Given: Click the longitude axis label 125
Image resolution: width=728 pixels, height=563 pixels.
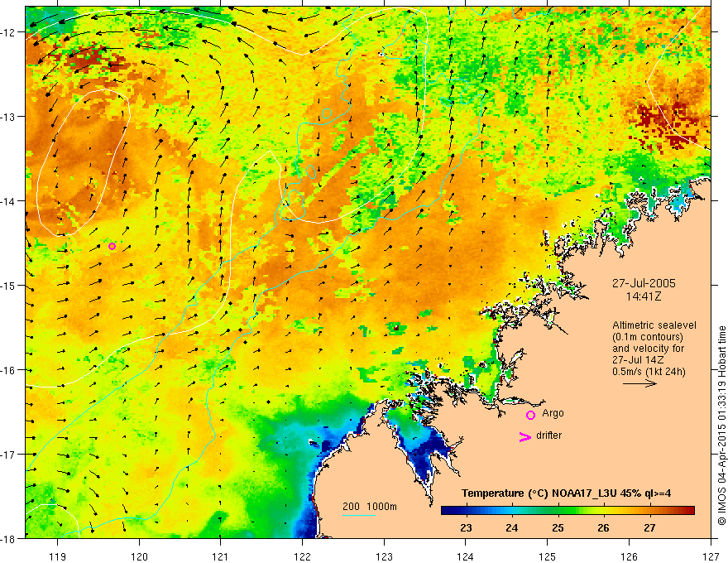Looking at the screenshot, I should [x=548, y=556].
